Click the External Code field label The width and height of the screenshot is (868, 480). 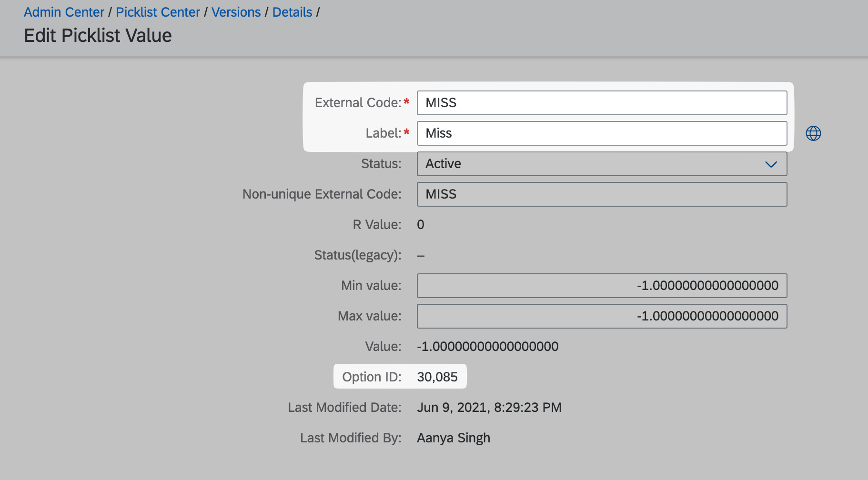[358, 103]
